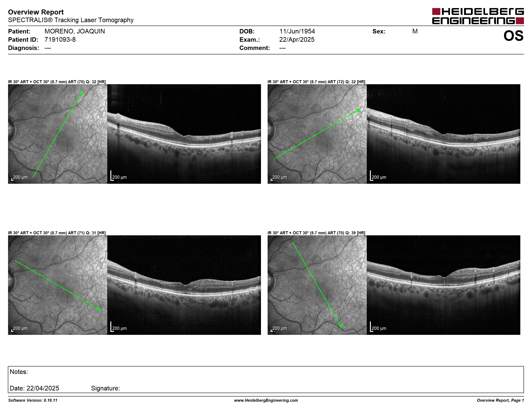Open the bottom-right OCT B-scan image

pos(443,285)
